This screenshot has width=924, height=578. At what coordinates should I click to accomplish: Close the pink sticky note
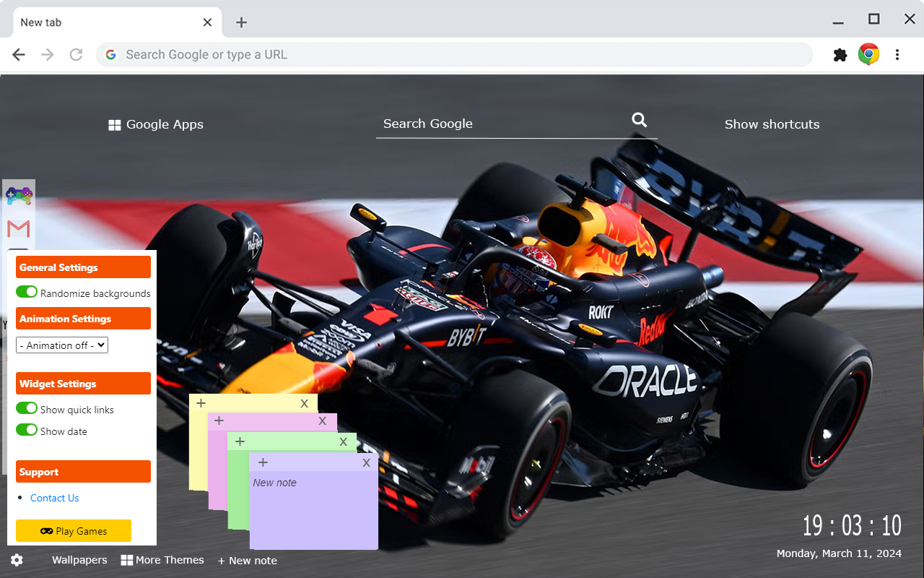point(322,420)
